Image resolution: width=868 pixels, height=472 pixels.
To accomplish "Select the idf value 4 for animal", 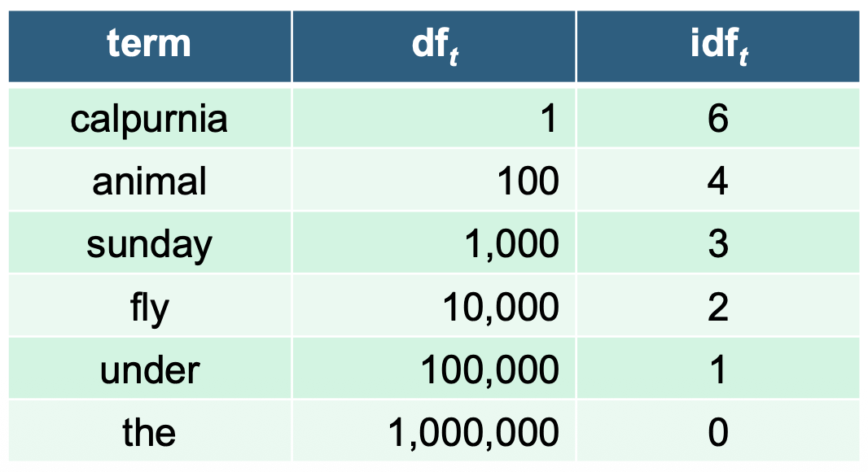I will (x=717, y=181).
